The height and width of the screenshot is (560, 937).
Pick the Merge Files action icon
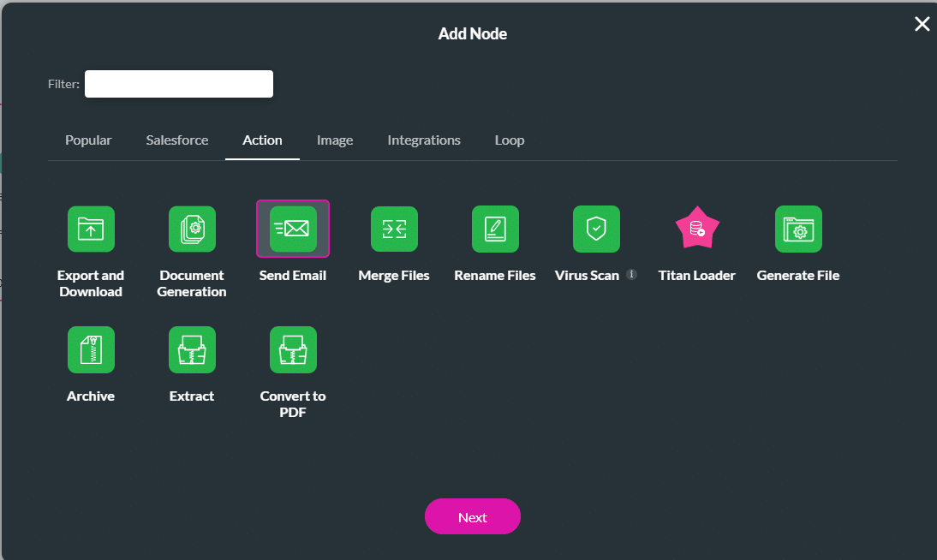(x=394, y=229)
